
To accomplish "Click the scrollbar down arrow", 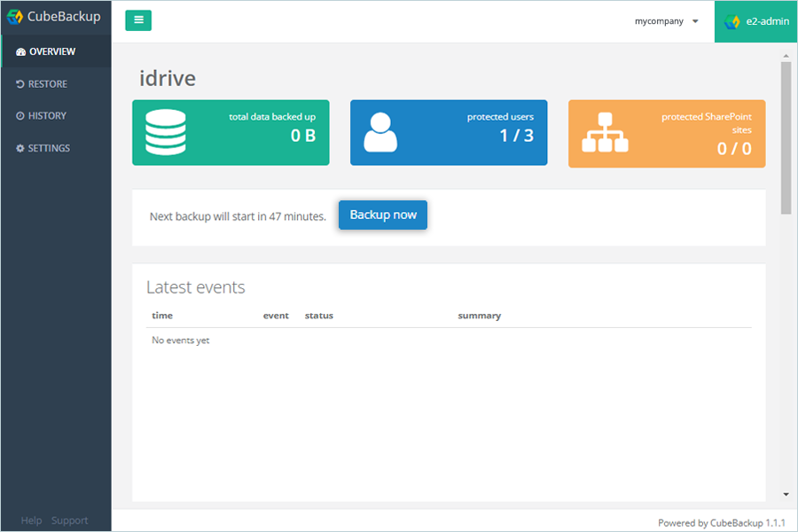I will coord(786,495).
